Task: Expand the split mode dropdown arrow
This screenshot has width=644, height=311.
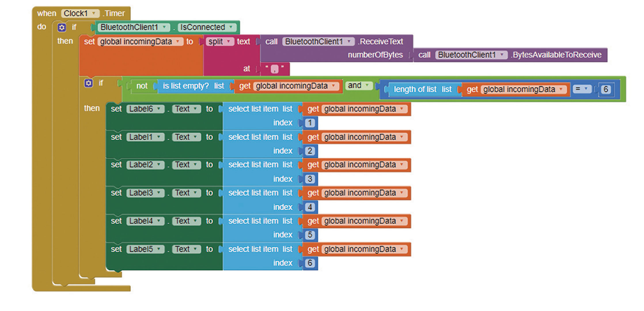Action: 229,41
